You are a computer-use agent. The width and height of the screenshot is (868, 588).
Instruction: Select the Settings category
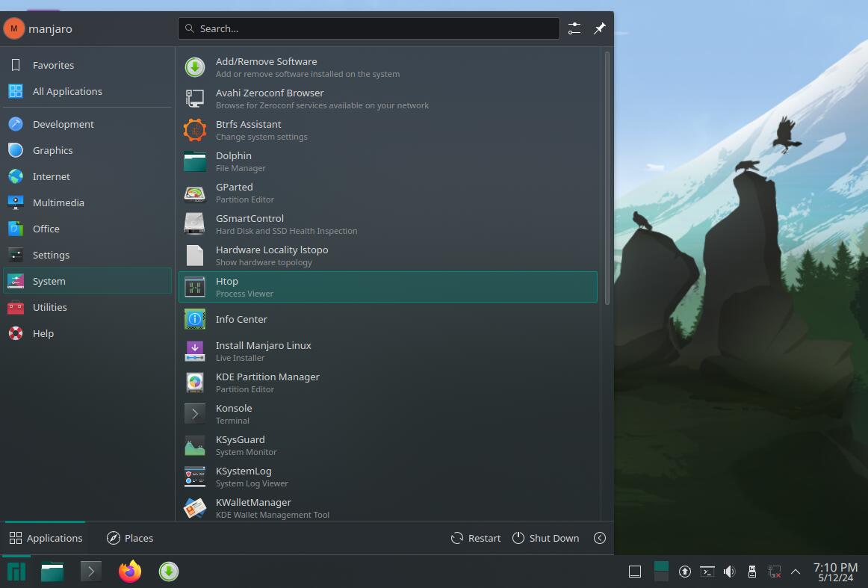pos(87,255)
